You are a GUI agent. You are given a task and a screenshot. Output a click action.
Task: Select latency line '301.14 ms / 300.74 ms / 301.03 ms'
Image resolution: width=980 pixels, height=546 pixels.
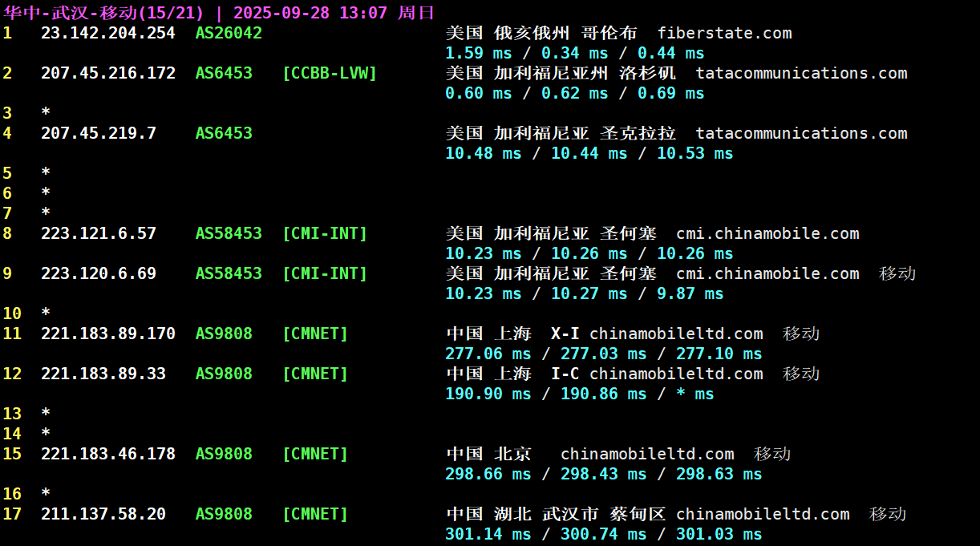click(604, 534)
